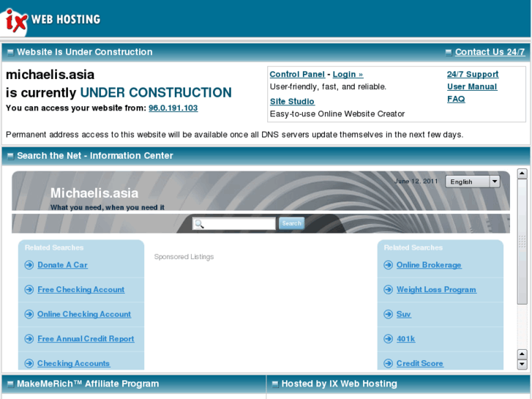The width and height of the screenshot is (532, 399).
Task: Open Checking Accounts related search
Action: pyautogui.click(x=74, y=363)
